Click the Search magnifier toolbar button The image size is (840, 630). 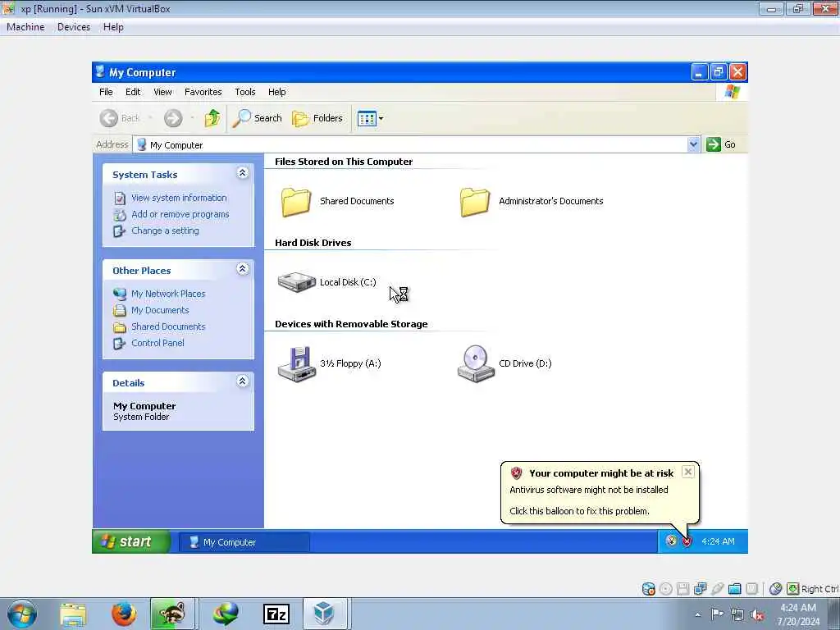coord(257,118)
